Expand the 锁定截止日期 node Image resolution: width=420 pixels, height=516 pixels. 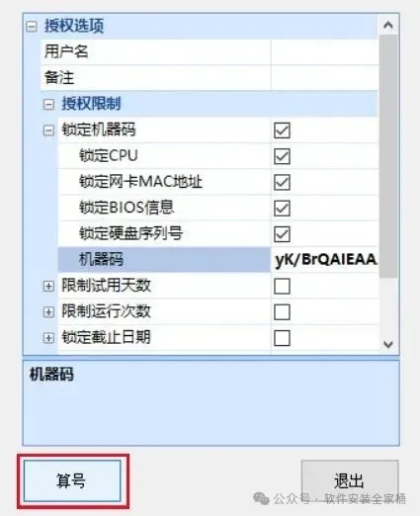click(x=48, y=338)
